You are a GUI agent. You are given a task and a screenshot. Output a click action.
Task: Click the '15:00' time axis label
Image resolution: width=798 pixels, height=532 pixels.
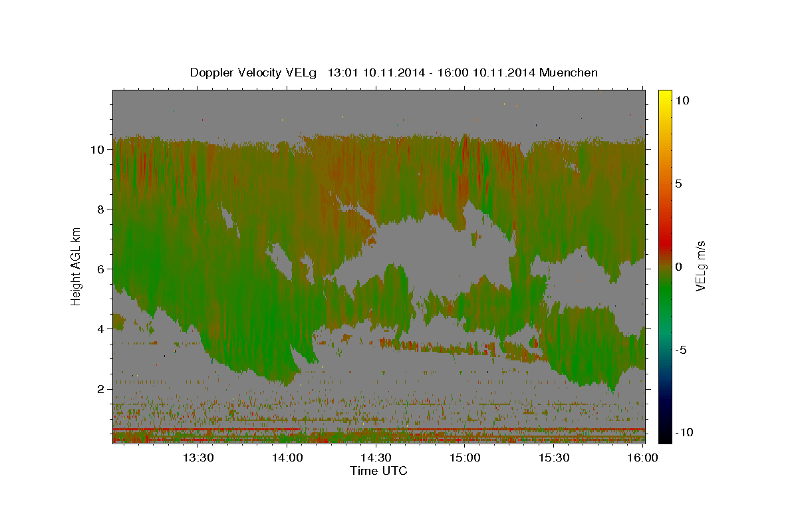[465, 458]
